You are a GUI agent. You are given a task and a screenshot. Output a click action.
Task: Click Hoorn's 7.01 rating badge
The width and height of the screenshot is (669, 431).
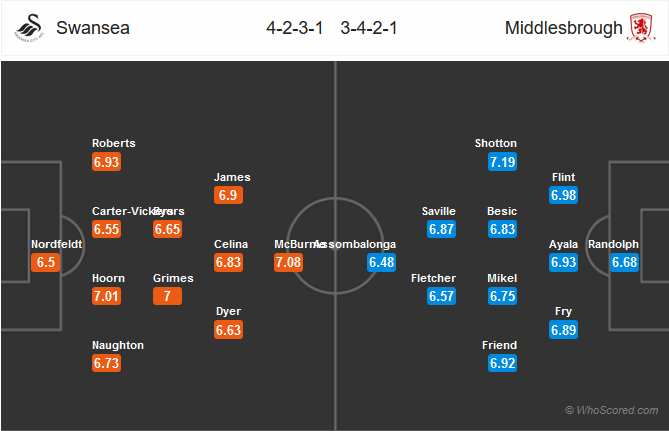point(106,296)
